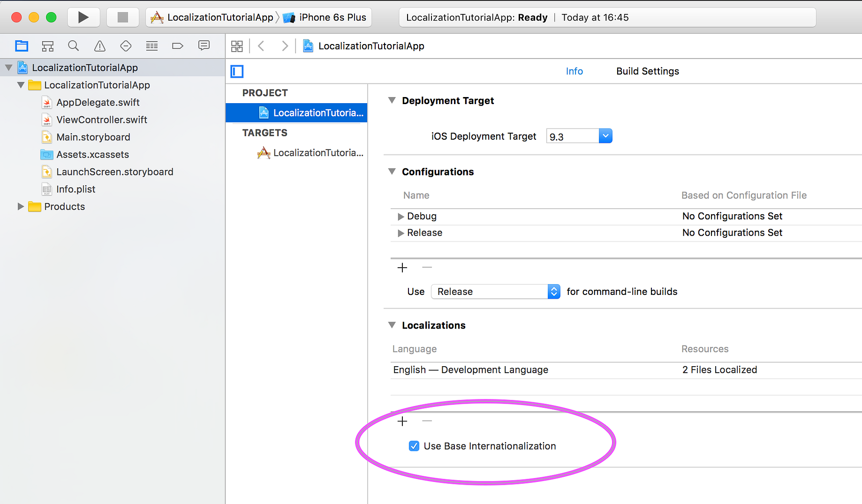This screenshot has width=862, height=504.
Task: Add a localization language with plus
Action: pos(402,421)
